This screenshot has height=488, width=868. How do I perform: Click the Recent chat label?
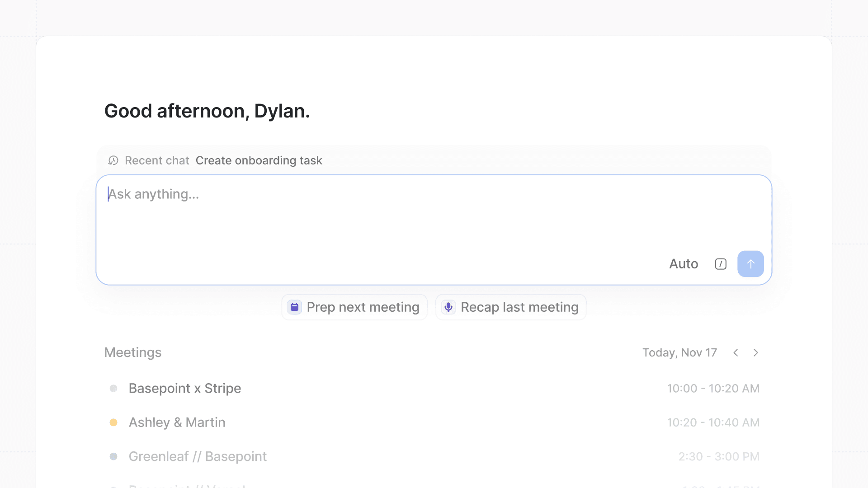tap(157, 160)
